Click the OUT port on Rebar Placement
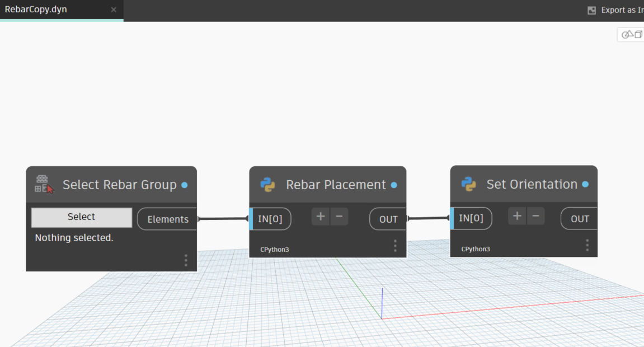This screenshot has height=347, width=644. click(x=388, y=219)
